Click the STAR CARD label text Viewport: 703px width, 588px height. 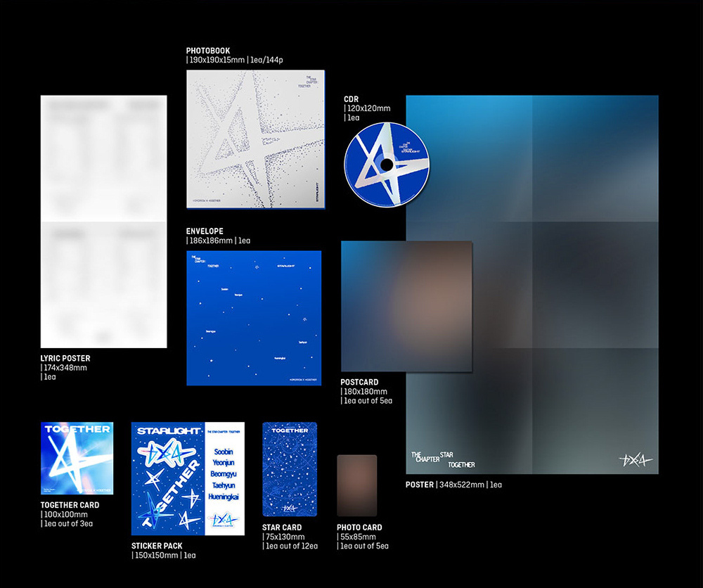(282, 528)
